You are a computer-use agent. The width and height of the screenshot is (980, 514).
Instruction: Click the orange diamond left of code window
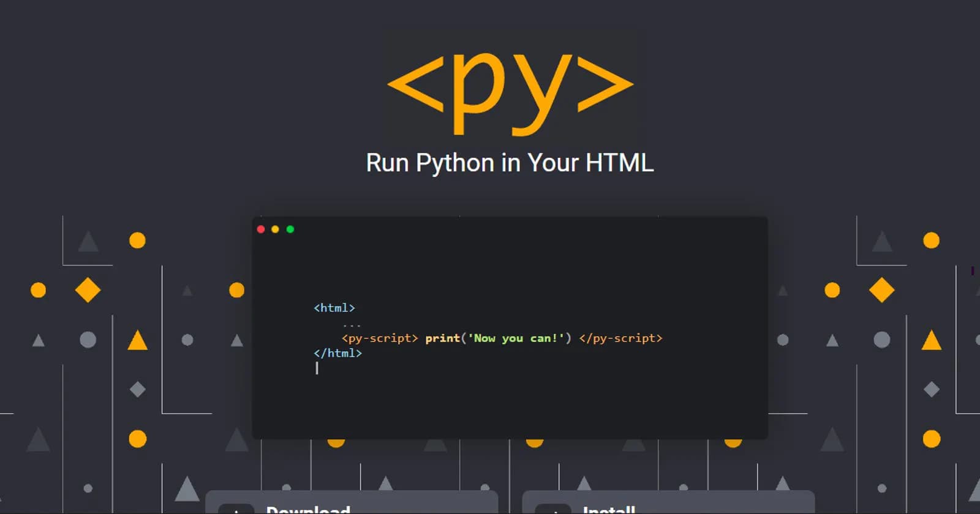(88, 290)
